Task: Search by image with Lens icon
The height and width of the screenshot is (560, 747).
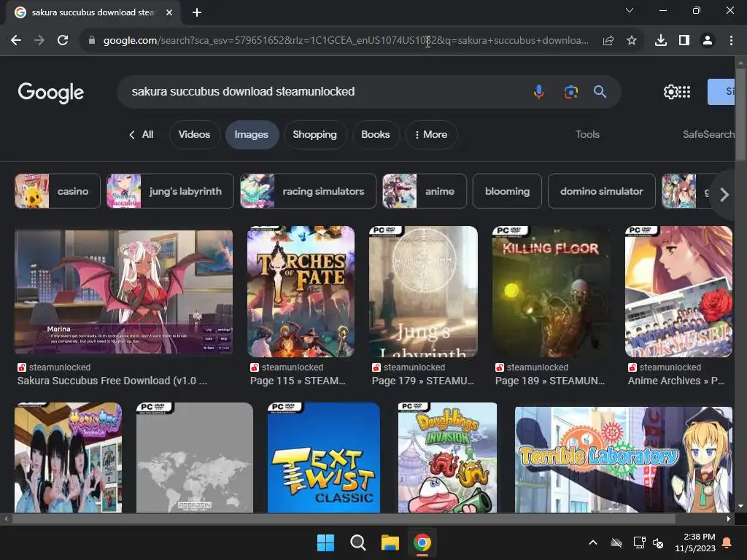Action: coord(570,91)
